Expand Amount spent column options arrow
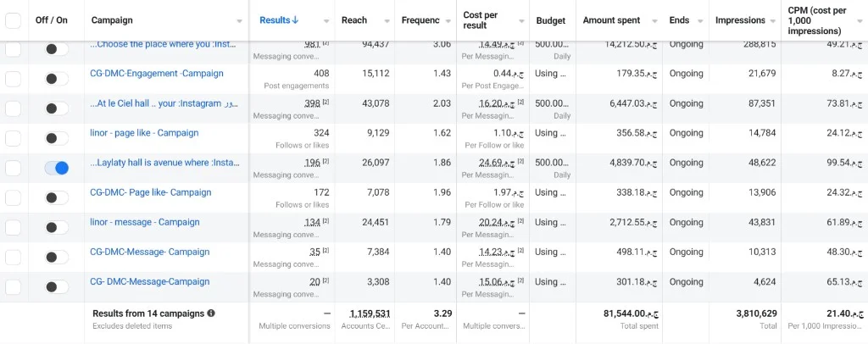 tap(654, 21)
